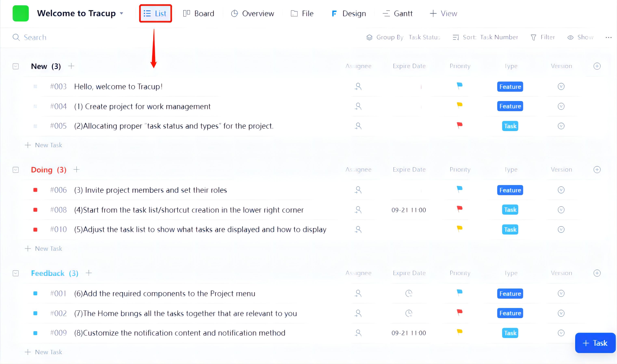Collapse the Doing tasks group
The height and width of the screenshot is (364, 617).
[16, 169]
